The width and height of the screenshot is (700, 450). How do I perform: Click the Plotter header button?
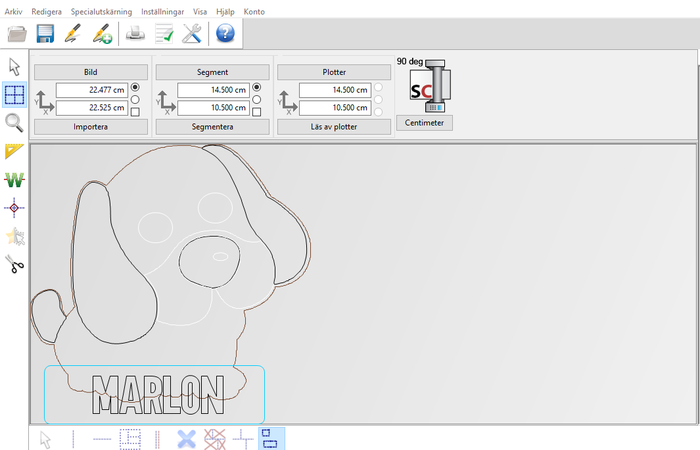click(334, 72)
